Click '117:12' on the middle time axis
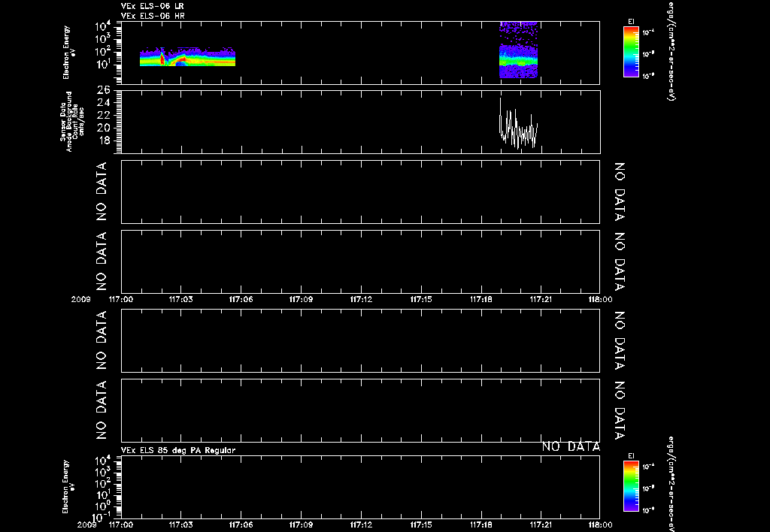This screenshot has height=532, width=770. pyautogui.click(x=361, y=299)
